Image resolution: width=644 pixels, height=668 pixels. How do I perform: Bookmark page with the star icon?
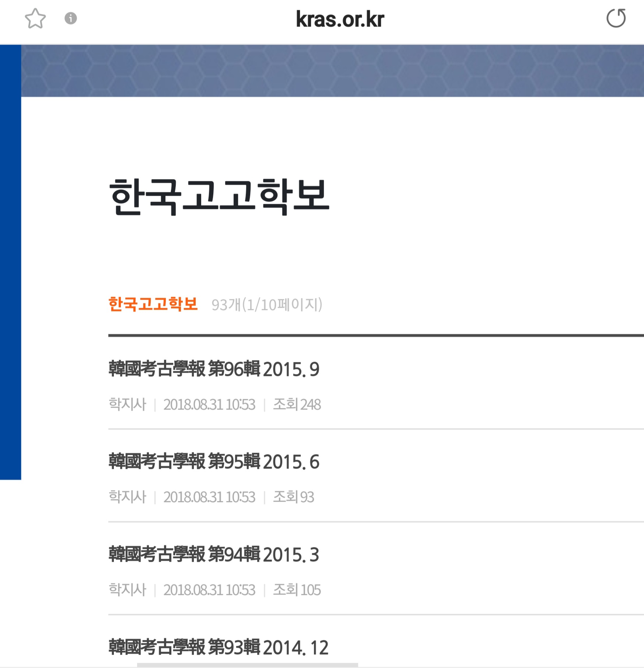pyautogui.click(x=35, y=18)
